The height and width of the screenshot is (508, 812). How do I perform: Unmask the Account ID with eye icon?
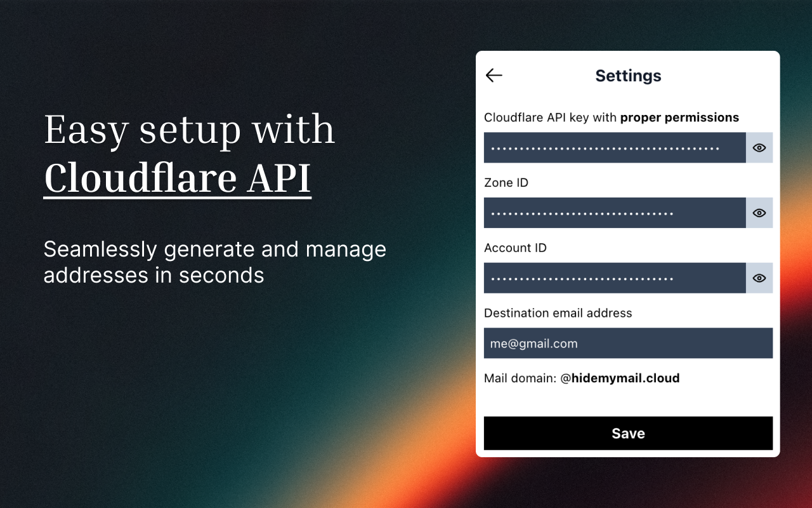[759, 278]
